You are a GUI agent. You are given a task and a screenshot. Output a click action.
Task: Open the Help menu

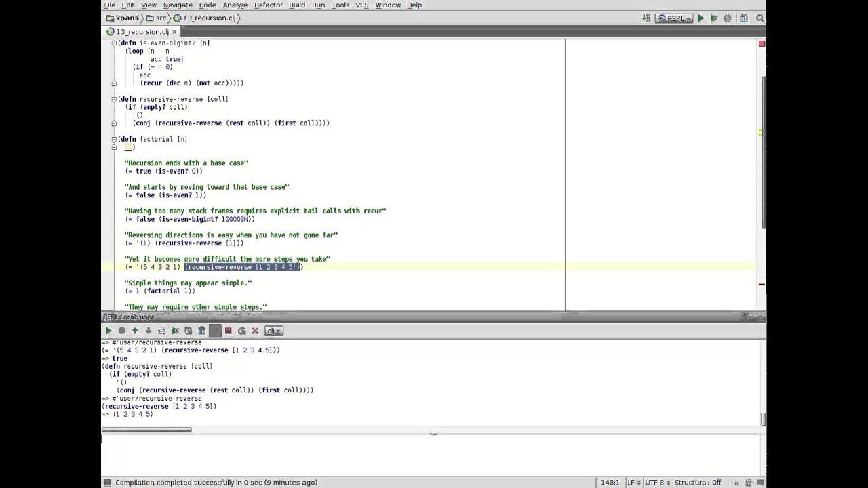pyautogui.click(x=414, y=5)
